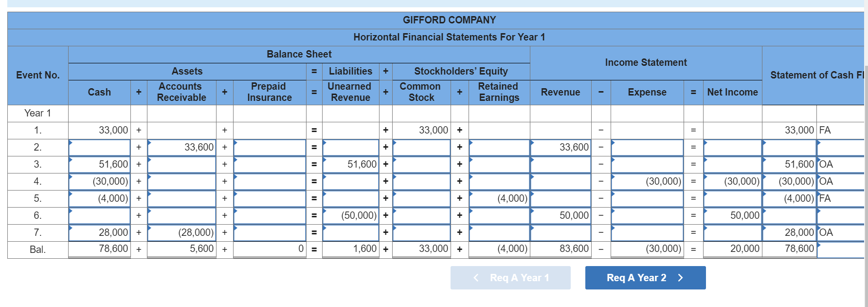Image resolution: width=868 pixels, height=307 pixels.
Task: Select Retained Earnings cell in event 2
Action: [499, 147]
